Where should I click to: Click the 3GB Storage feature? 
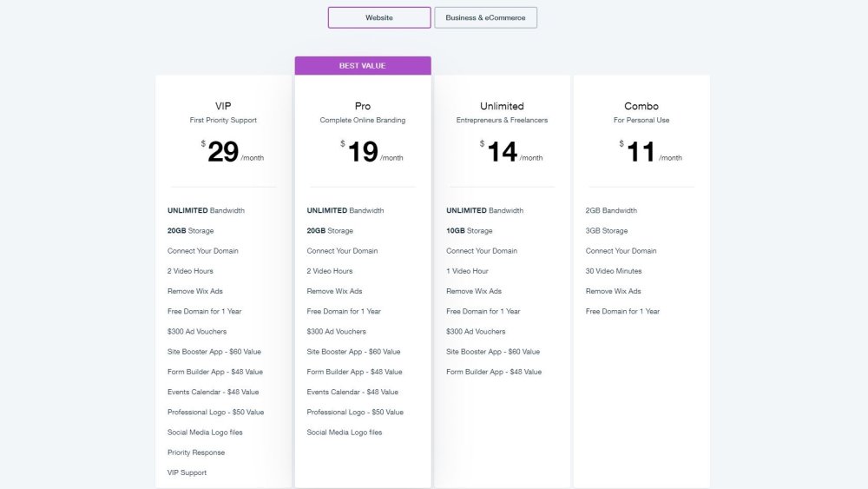[x=607, y=231]
